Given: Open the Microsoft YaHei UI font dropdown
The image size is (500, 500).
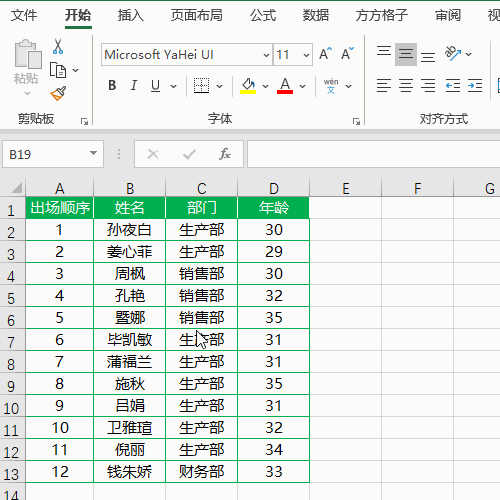Looking at the screenshot, I should (x=266, y=55).
